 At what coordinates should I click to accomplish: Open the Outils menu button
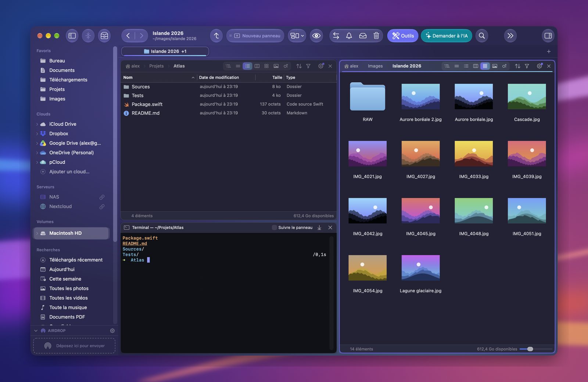tap(403, 36)
